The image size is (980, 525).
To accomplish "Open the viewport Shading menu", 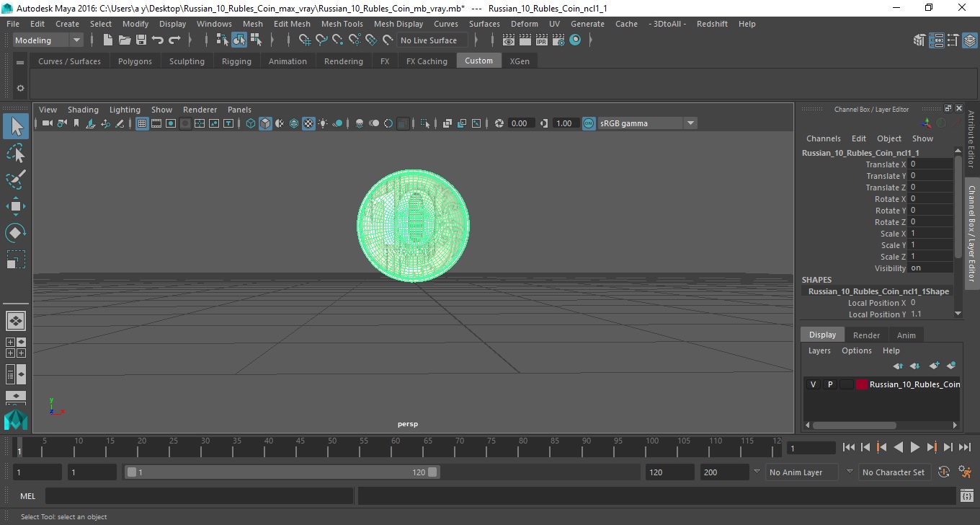I will click(83, 110).
